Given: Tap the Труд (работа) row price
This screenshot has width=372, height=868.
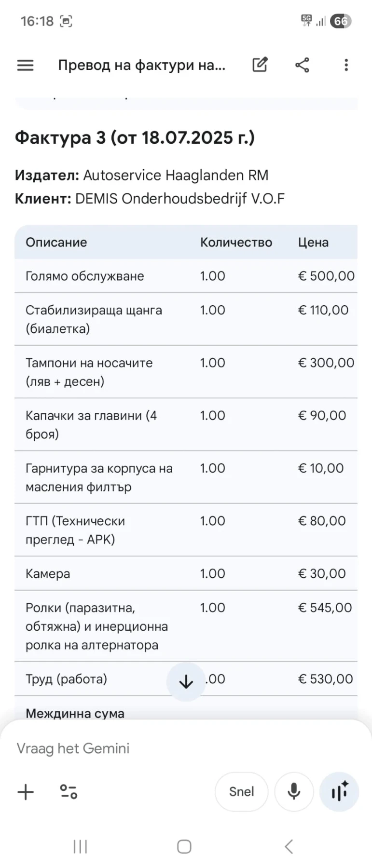Looking at the screenshot, I should tap(326, 679).
